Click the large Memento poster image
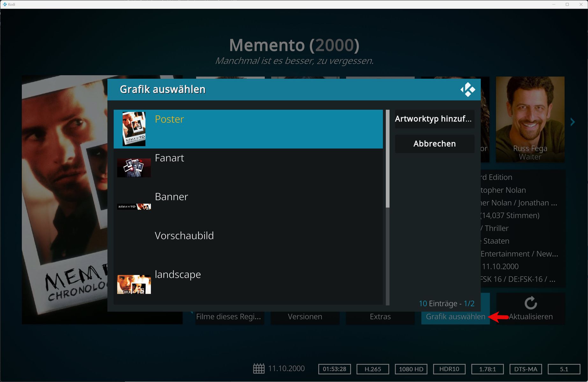The width and height of the screenshot is (588, 382). pyautogui.click(x=65, y=200)
